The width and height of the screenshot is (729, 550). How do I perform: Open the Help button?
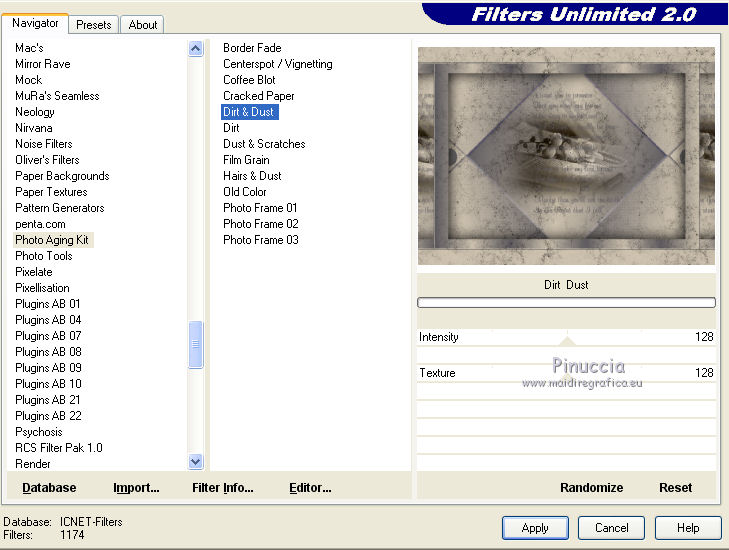click(688, 528)
